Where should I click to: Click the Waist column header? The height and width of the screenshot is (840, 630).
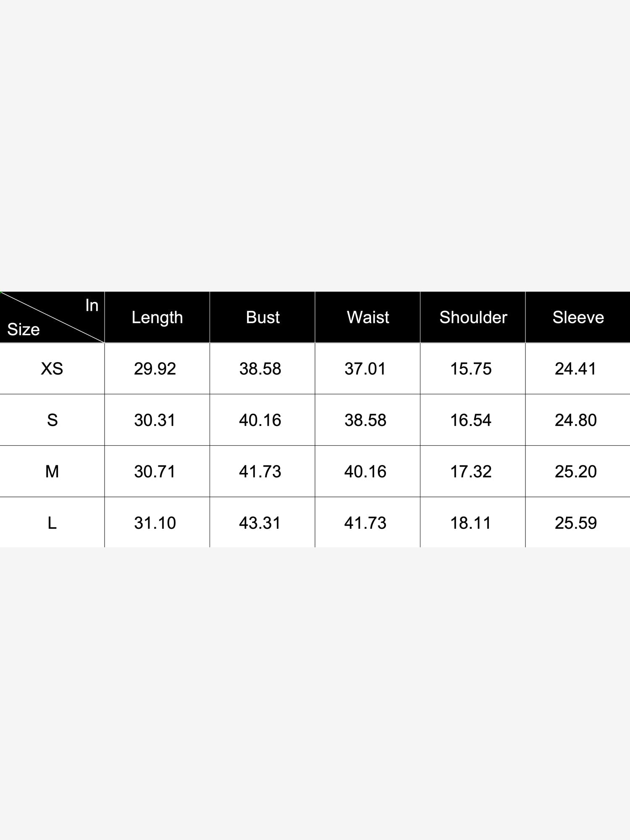click(x=367, y=317)
